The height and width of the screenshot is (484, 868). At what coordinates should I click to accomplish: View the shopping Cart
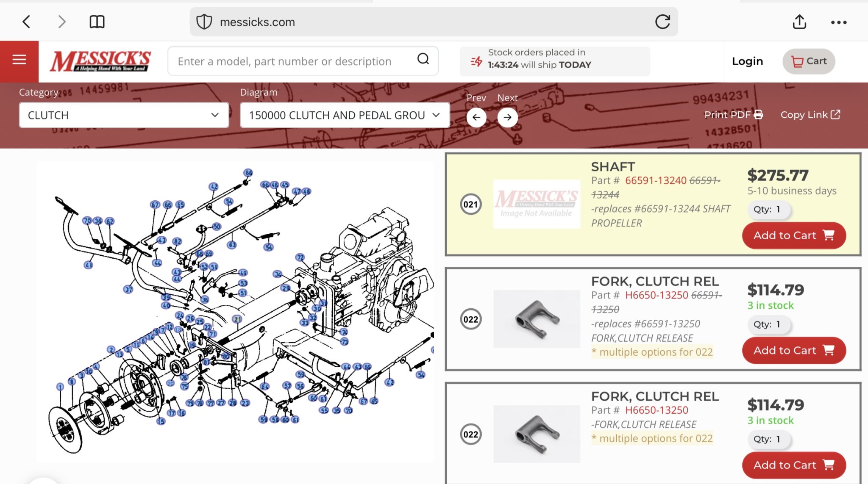pos(809,61)
